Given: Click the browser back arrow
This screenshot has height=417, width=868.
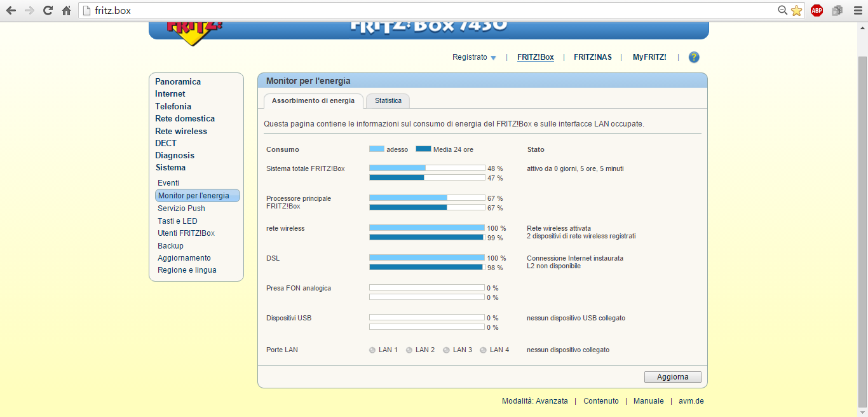Looking at the screenshot, I should point(11,10).
